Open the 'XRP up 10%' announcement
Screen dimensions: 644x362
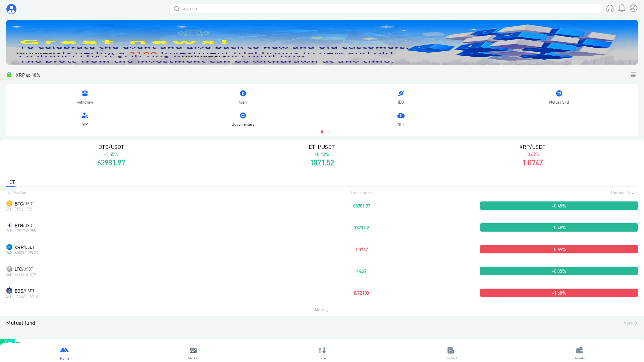pos(28,75)
